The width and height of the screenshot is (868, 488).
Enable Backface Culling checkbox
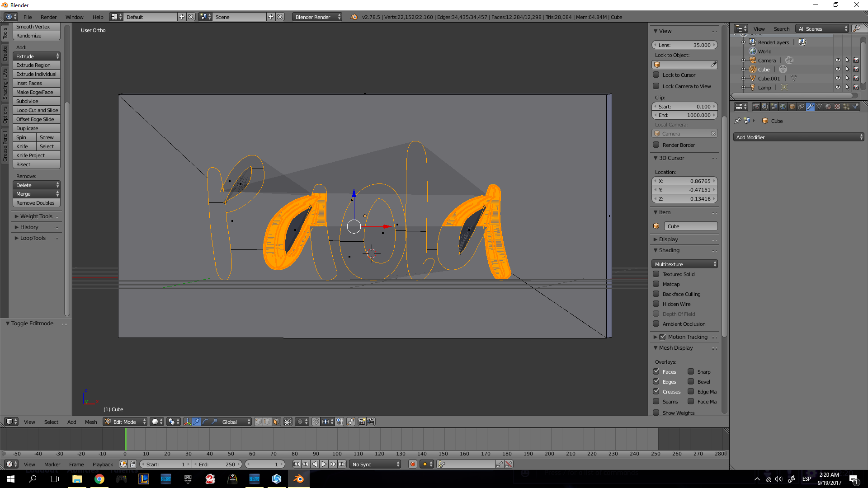[x=656, y=294]
